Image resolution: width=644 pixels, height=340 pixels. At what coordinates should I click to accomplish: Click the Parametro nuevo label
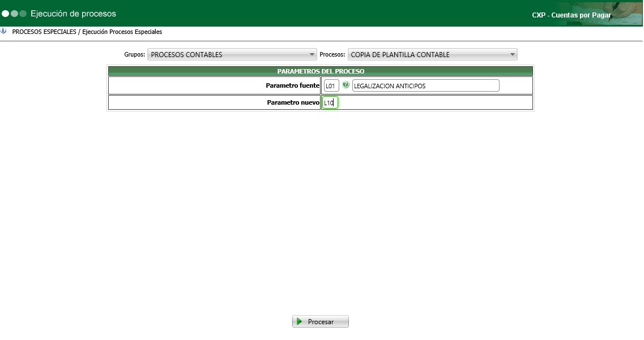[293, 102]
